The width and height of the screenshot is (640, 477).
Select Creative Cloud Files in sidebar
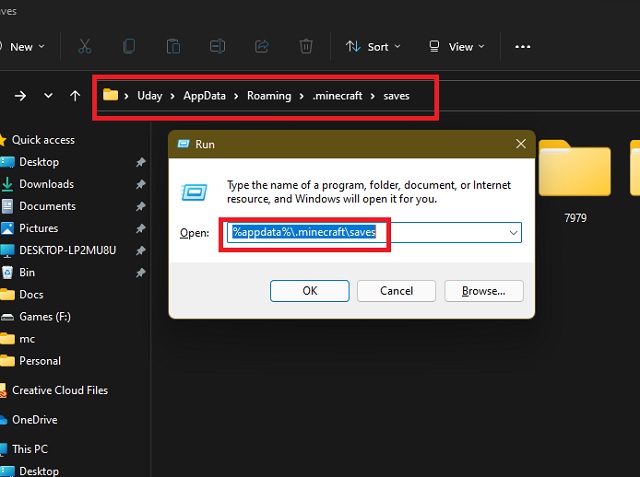coord(59,390)
